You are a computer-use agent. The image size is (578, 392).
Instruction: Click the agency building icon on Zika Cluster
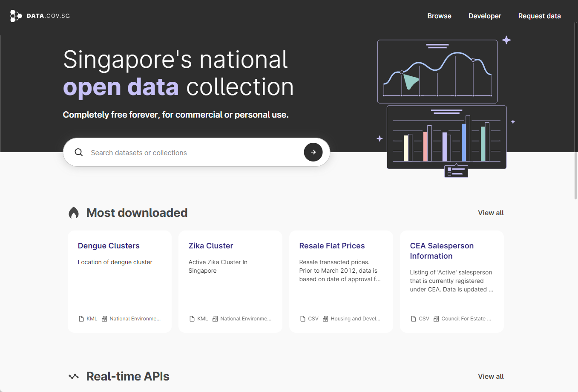[215, 319]
